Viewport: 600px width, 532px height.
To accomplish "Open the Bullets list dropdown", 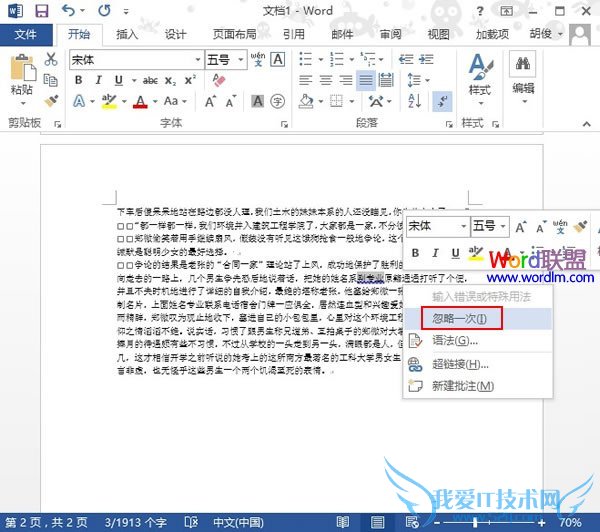I will (321, 60).
